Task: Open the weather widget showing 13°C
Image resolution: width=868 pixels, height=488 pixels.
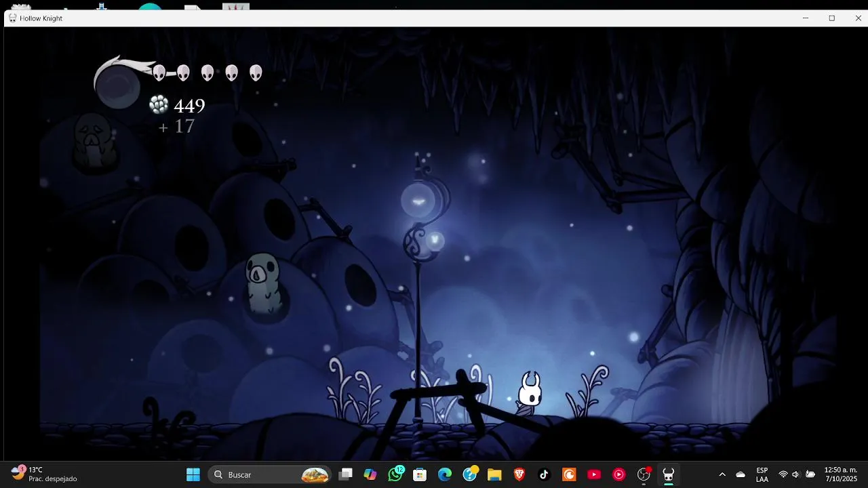Action: 44,474
